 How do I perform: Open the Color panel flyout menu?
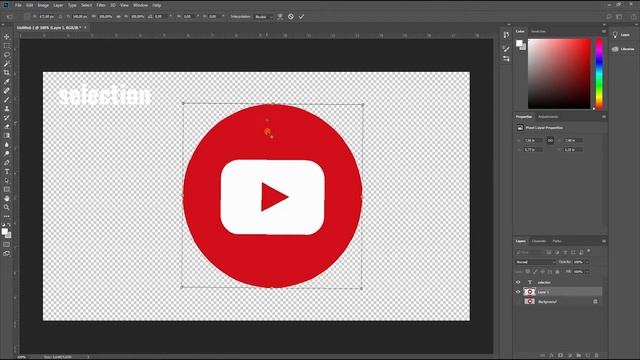pyautogui.click(x=604, y=31)
